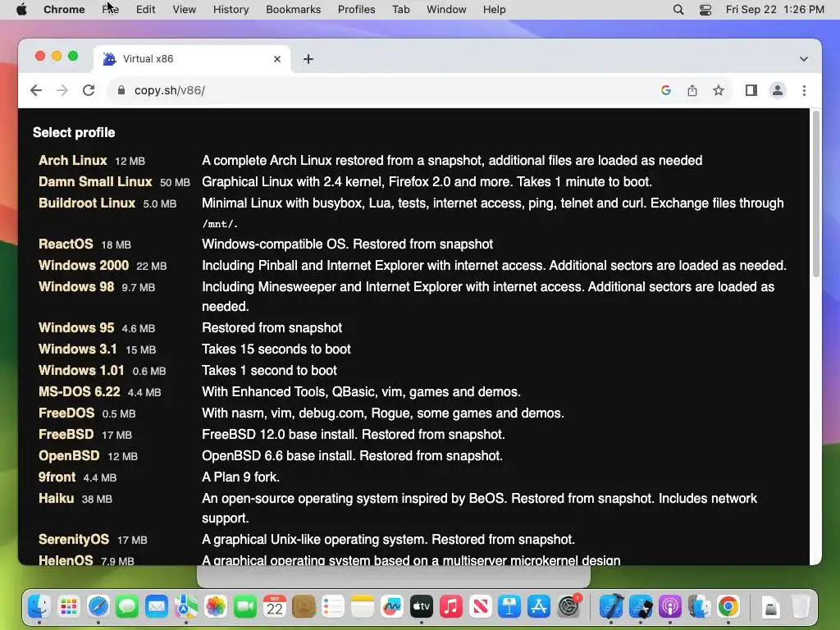Viewport: 840px width, 630px height.
Task: Launch Xcode from the Dock
Action: [611, 606]
